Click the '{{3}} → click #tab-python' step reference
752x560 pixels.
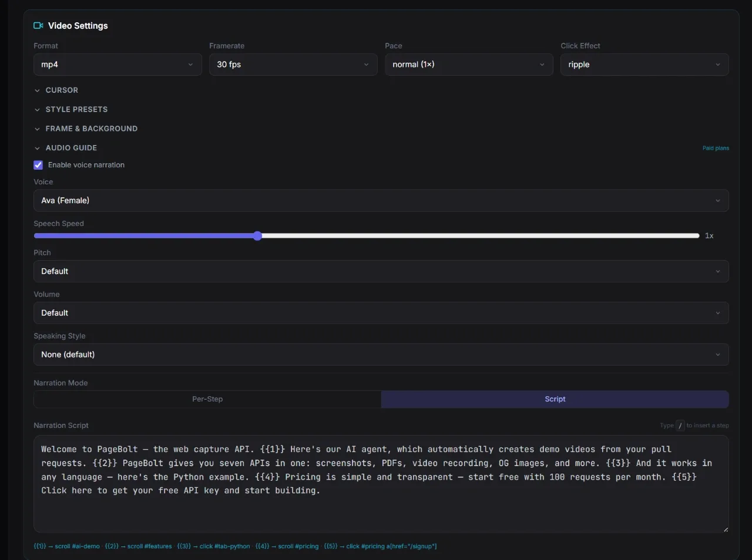pos(214,546)
